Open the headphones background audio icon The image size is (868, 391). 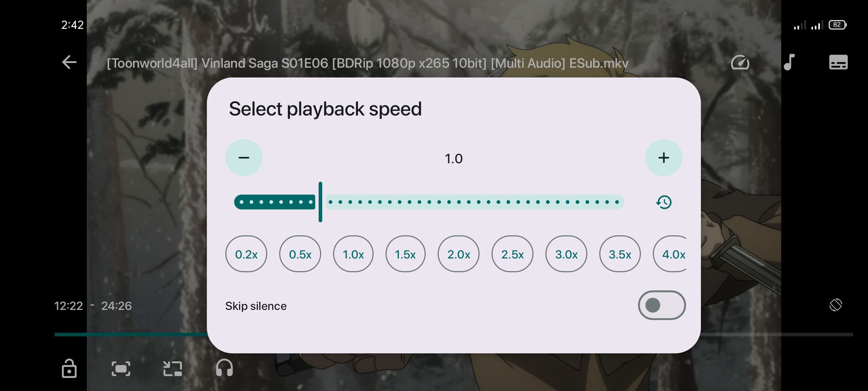pos(224,369)
